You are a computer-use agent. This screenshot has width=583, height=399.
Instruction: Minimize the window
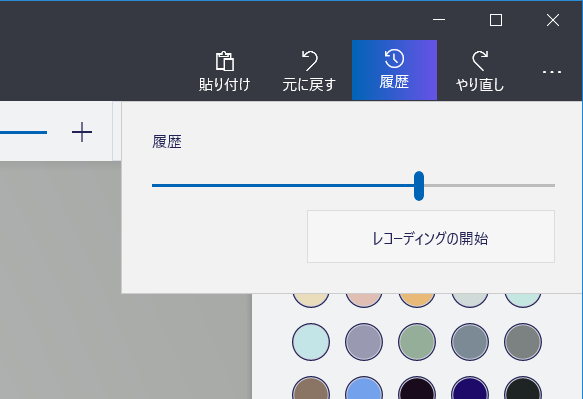439,20
